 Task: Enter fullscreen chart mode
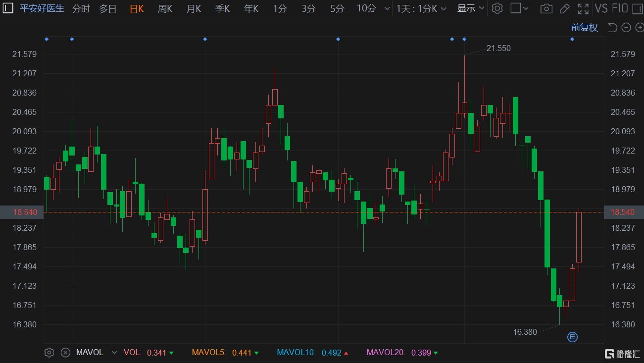pos(583,8)
